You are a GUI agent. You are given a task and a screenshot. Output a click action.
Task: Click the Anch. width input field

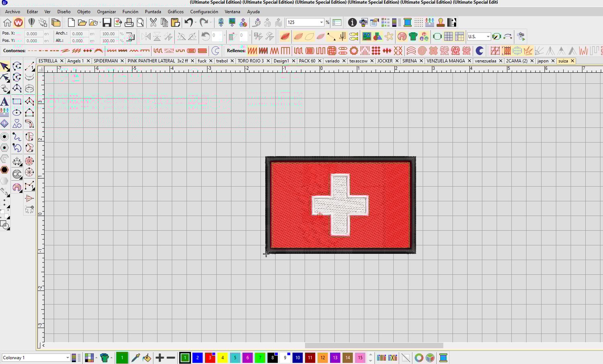pos(79,34)
